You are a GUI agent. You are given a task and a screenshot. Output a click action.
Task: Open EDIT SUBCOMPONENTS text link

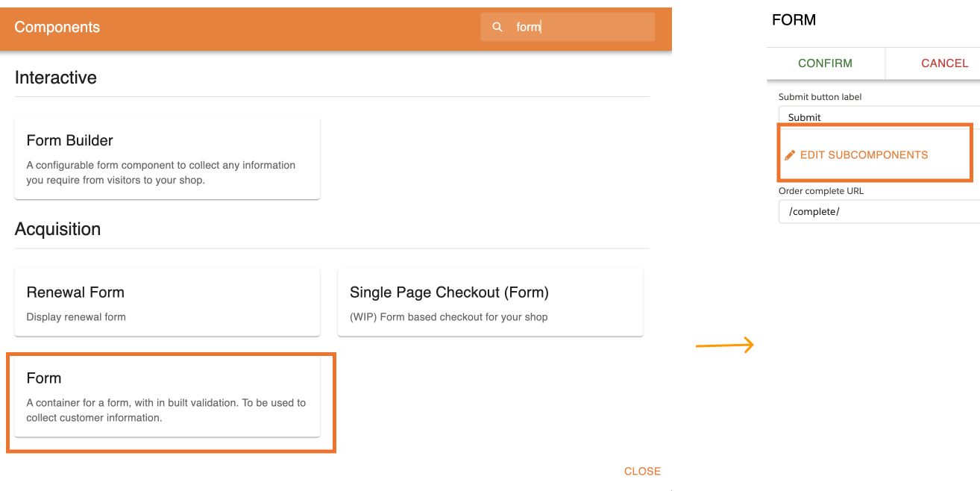(864, 155)
